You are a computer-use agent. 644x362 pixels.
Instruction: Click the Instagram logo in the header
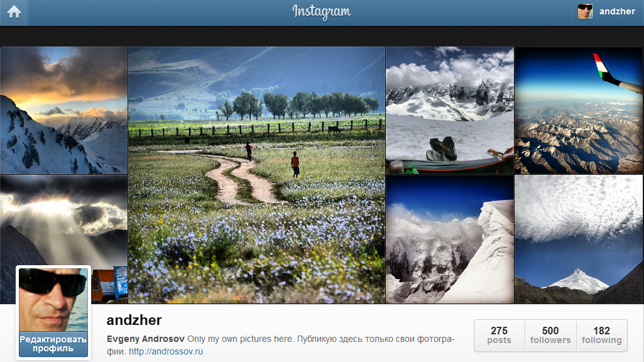(x=322, y=12)
